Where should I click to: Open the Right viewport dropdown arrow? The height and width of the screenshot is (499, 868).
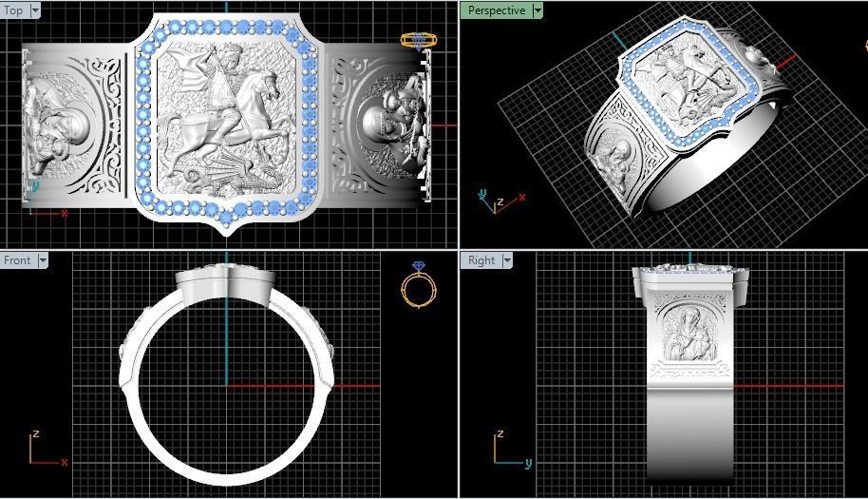tap(507, 259)
